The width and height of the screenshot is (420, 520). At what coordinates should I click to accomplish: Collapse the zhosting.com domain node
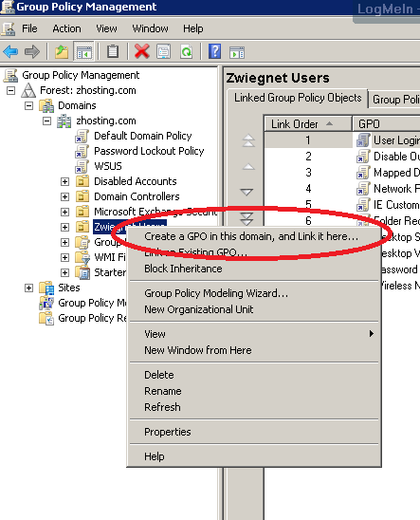pos(46,121)
